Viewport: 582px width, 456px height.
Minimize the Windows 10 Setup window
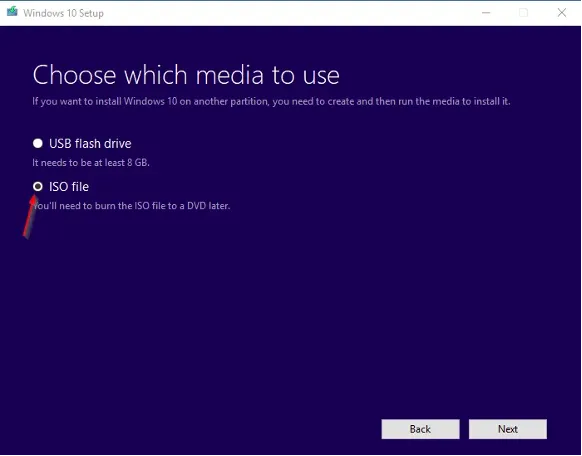coord(486,13)
